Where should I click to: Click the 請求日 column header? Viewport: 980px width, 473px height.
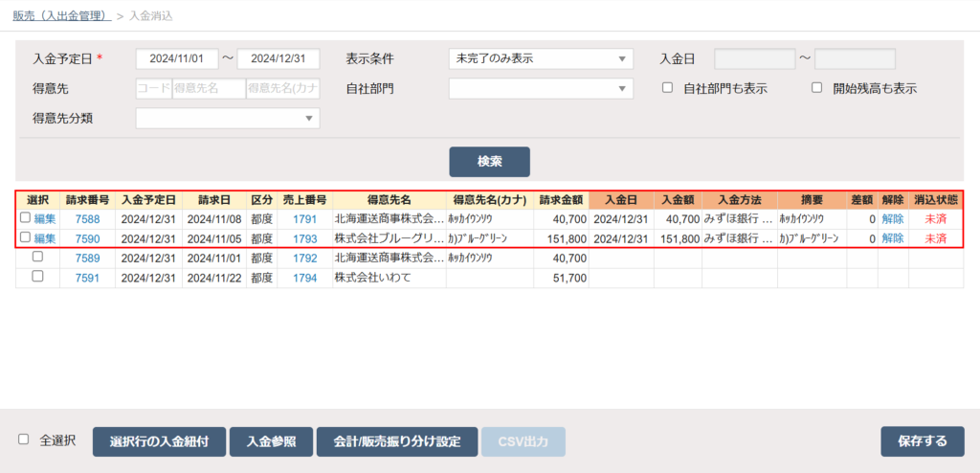pyautogui.click(x=214, y=199)
